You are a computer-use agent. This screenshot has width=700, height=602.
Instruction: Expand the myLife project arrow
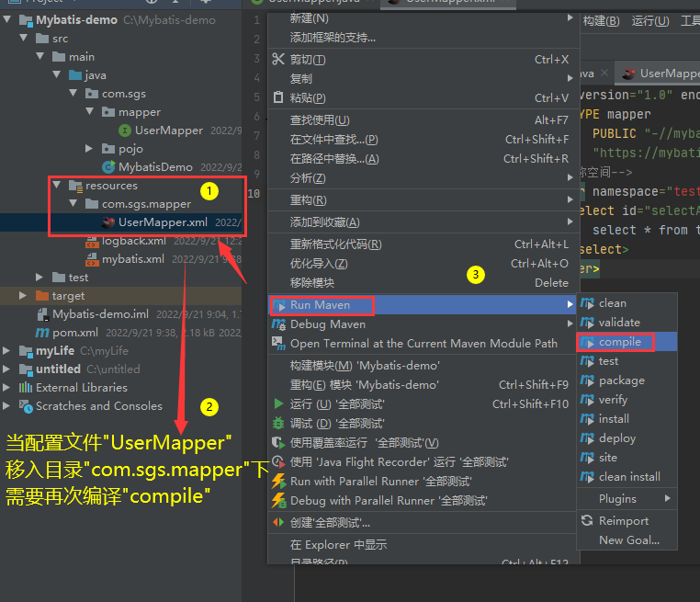[6, 351]
